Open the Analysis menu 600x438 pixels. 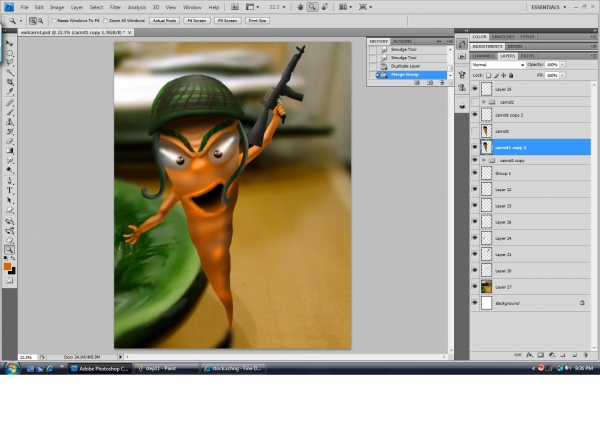tap(137, 7)
